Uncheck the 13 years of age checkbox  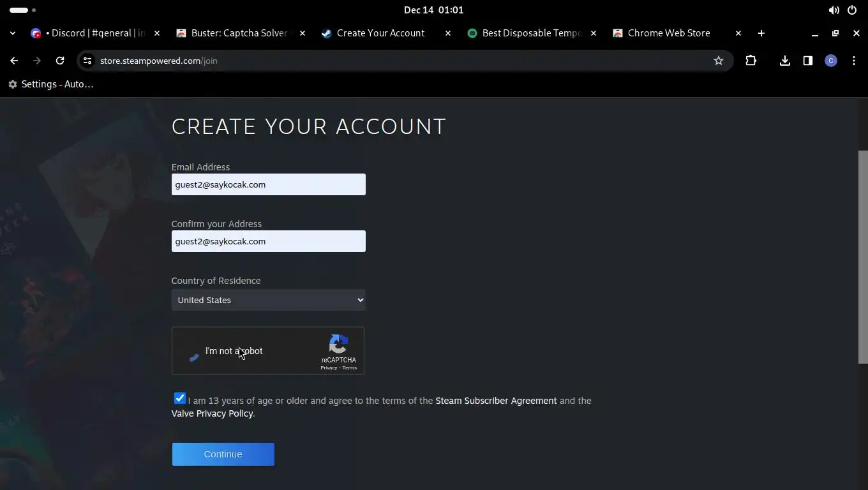[180, 398]
